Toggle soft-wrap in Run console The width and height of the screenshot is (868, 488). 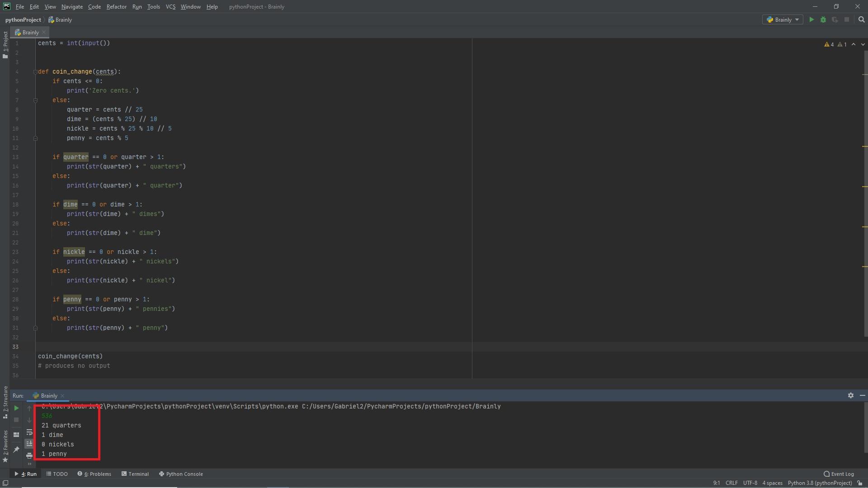(29, 432)
